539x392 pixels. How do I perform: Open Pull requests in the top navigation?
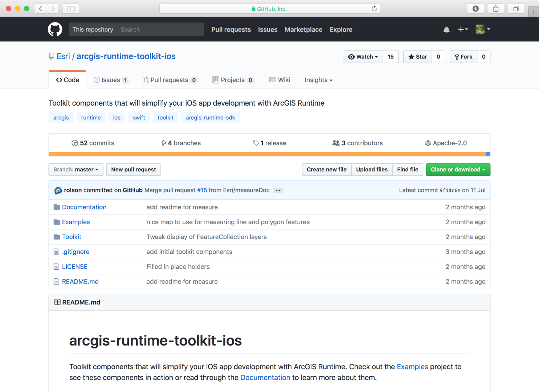[231, 30]
